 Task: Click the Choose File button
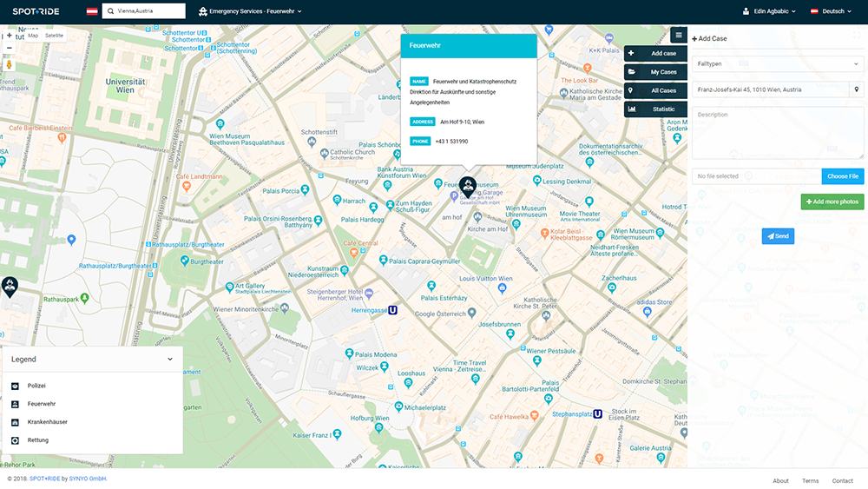point(842,176)
